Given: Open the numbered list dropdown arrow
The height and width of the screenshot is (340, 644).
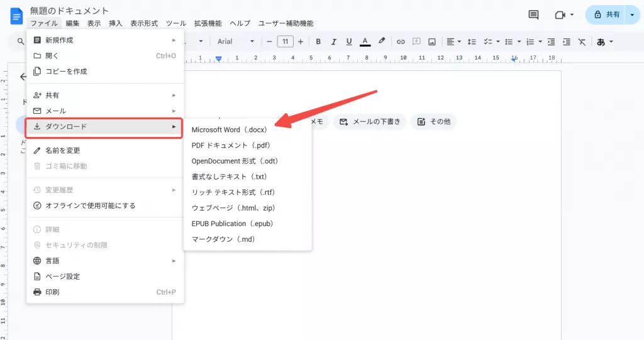Looking at the screenshot, I should (540, 41).
